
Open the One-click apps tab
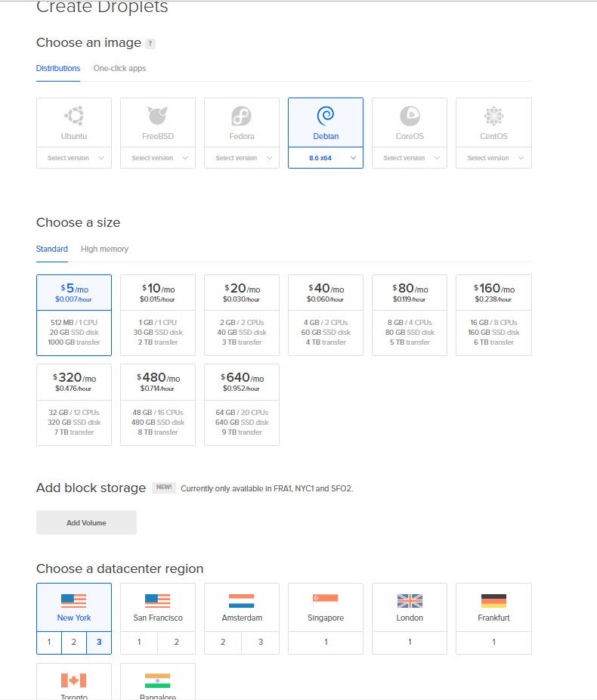[x=119, y=68]
